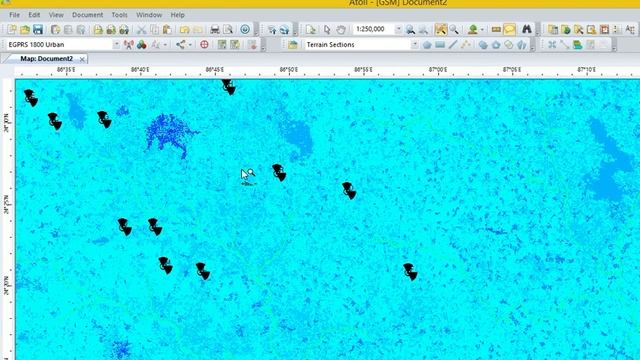
Task: Open the Terrain Sections dropdown
Action: click(x=414, y=44)
